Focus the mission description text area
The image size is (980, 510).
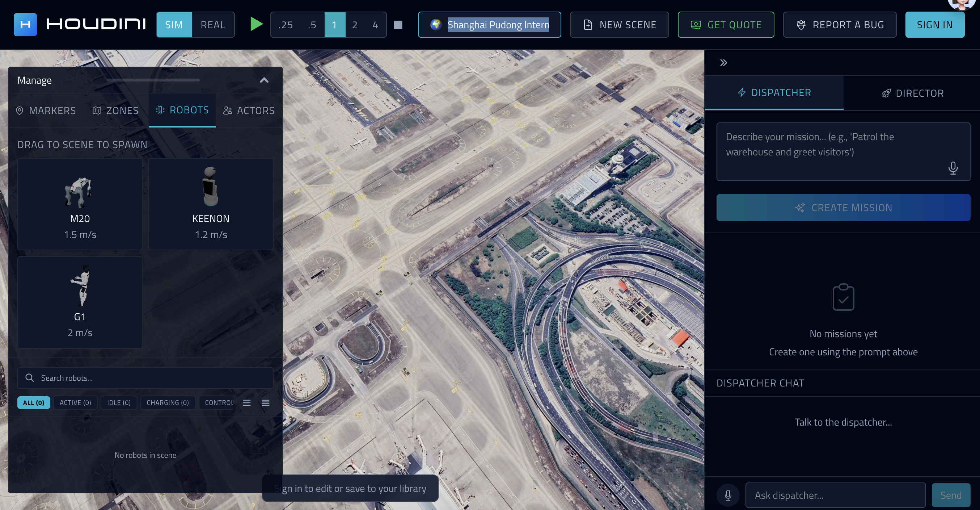point(843,152)
